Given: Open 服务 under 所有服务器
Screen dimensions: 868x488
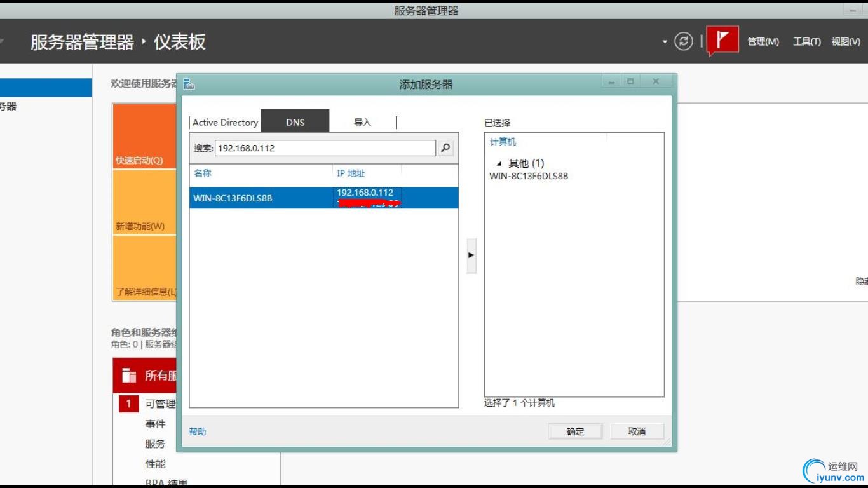Looking at the screenshot, I should point(155,444).
